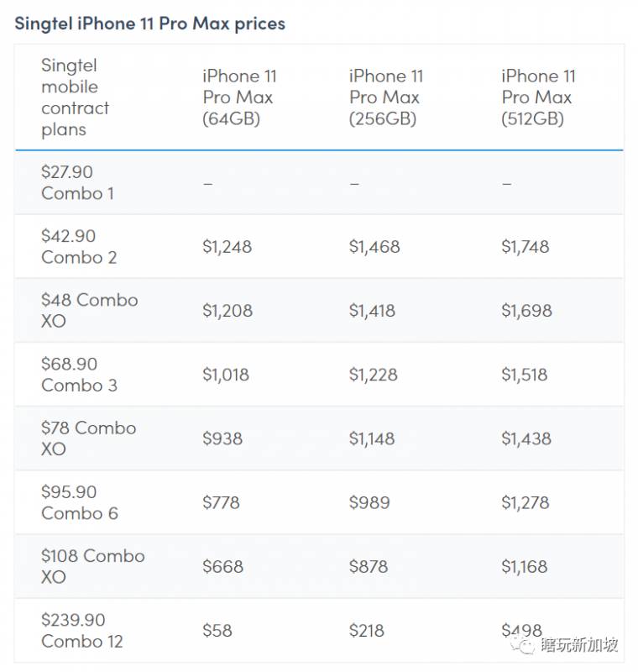The width and height of the screenshot is (638, 672).
Task: Click the Singtel iPhone 11 Pro Max prices heading
Action: point(149,23)
